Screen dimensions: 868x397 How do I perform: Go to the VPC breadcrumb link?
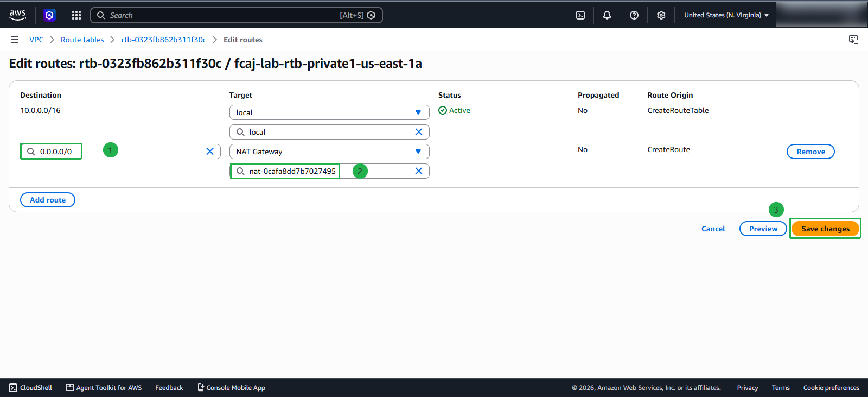36,40
